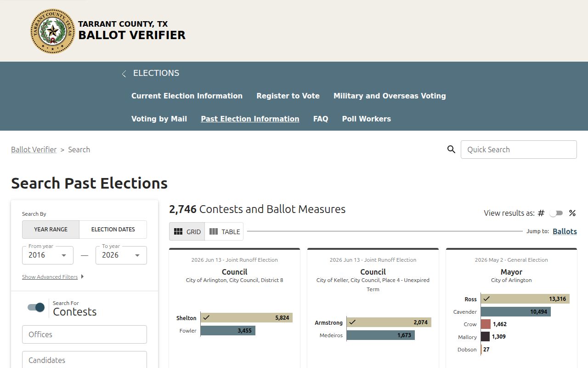The width and height of the screenshot is (588, 368).
Task: Click Cavender's 10,494 vote bar
Action: 515,312
